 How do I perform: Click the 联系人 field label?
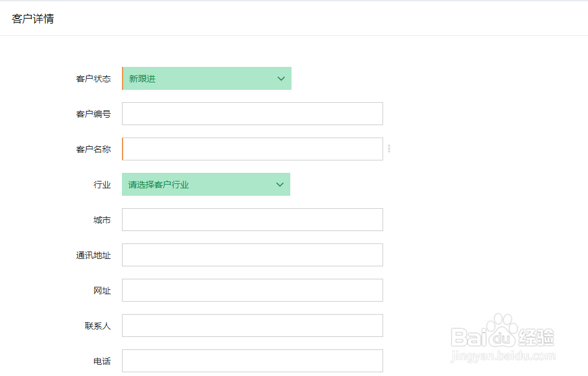click(98, 326)
